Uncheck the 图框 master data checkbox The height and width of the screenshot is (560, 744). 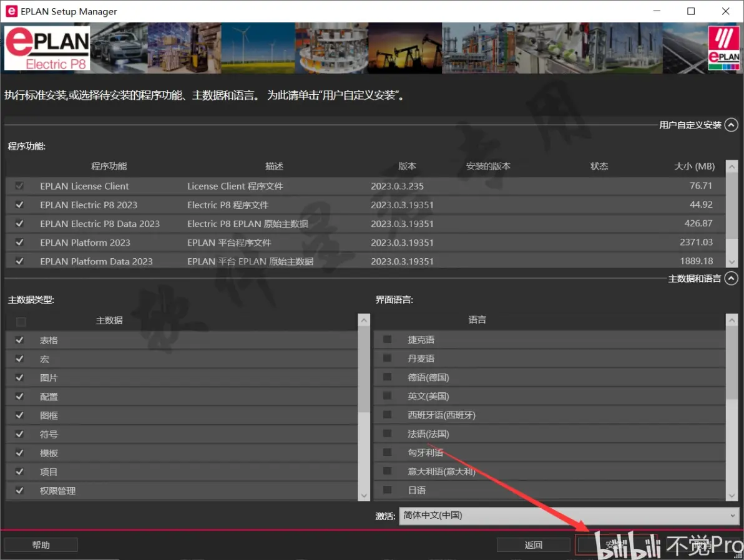pyautogui.click(x=19, y=415)
